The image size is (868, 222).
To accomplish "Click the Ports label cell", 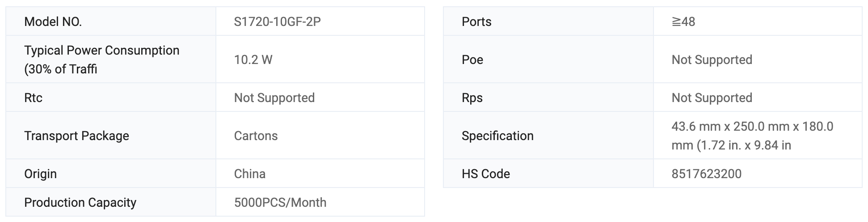I will [548, 21].
